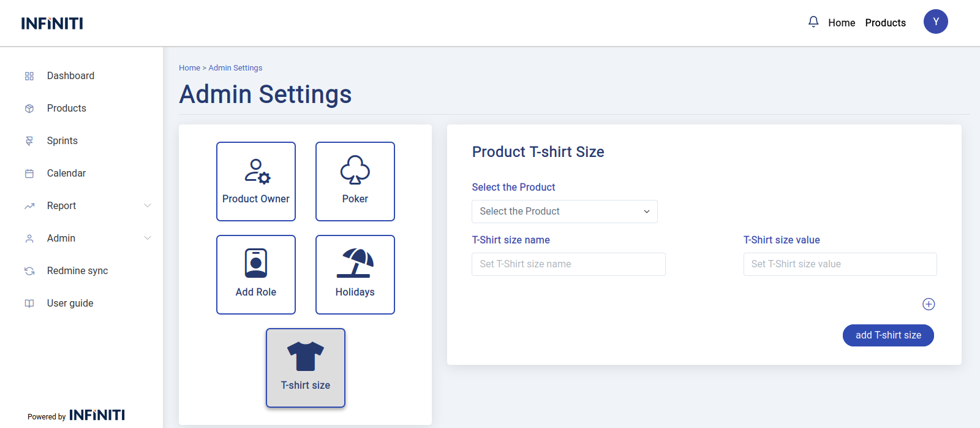
Task: Open the Holidays settings tile
Action: (x=355, y=275)
